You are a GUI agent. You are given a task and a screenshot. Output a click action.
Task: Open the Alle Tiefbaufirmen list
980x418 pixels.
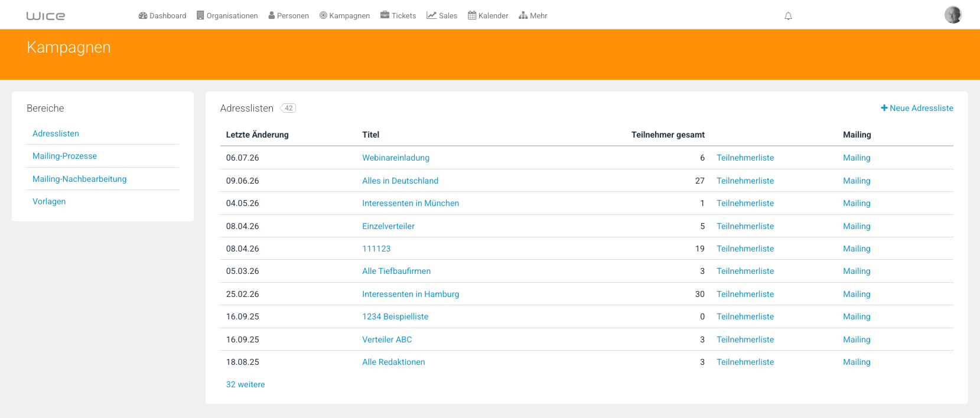(396, 271)
